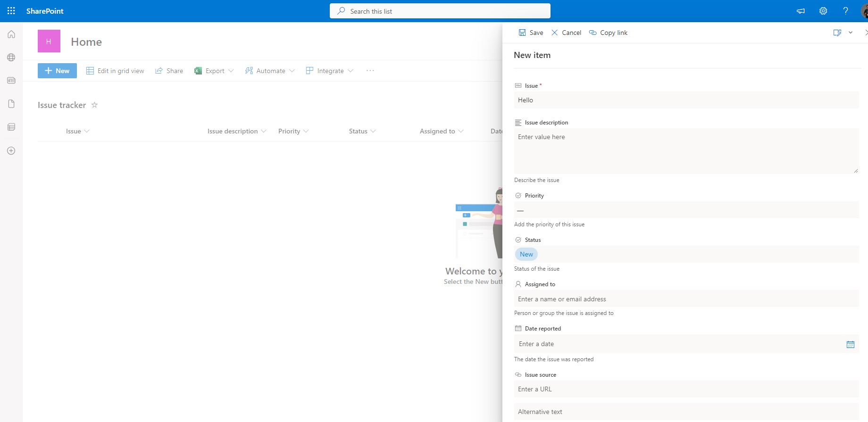
Task: Click the Create plus icon in sidebar
Action: (x=11, y=151)
